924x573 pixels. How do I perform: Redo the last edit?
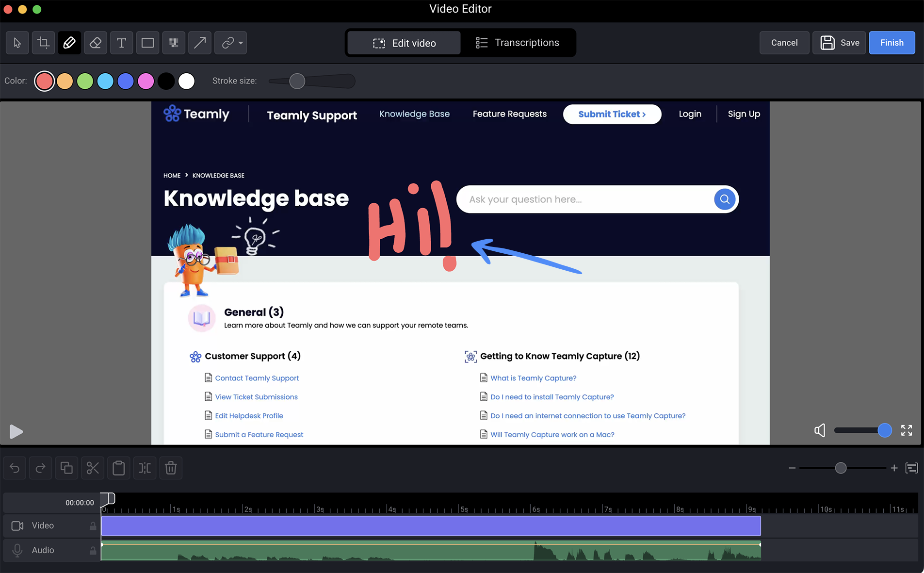pos(41,468)
